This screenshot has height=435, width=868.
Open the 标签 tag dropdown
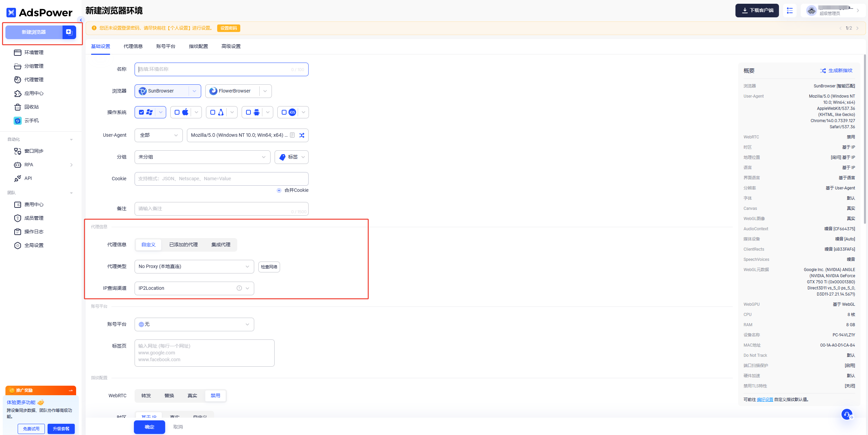point(292,157)
